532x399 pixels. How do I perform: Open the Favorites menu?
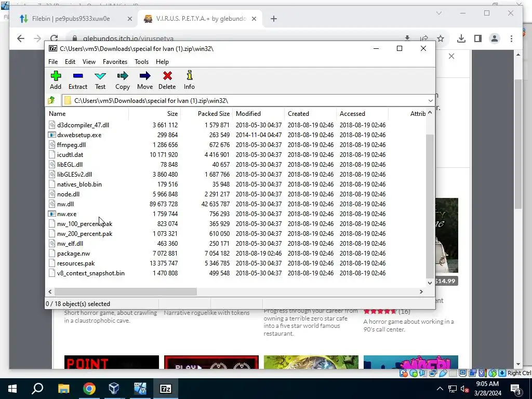coord(115,62)
